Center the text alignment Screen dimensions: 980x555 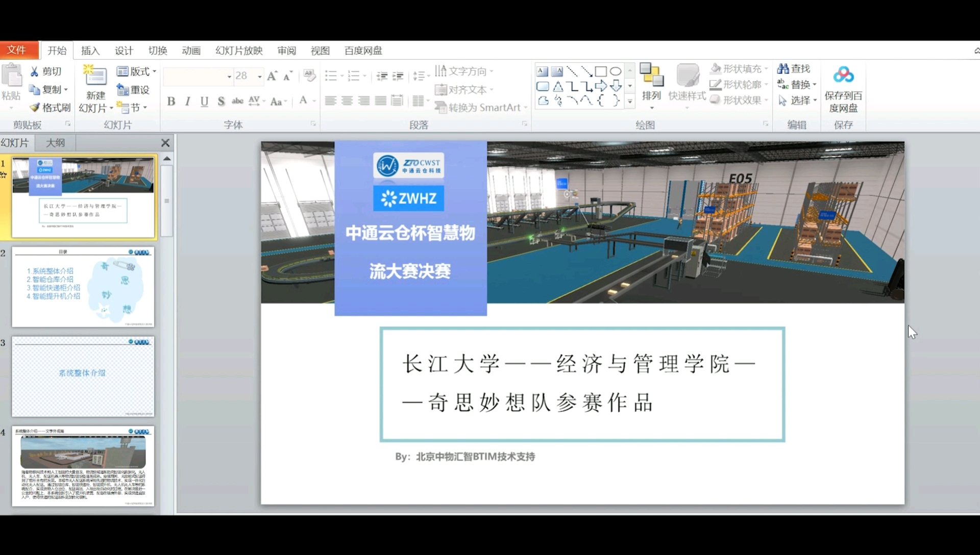click(x=347, y=101)
